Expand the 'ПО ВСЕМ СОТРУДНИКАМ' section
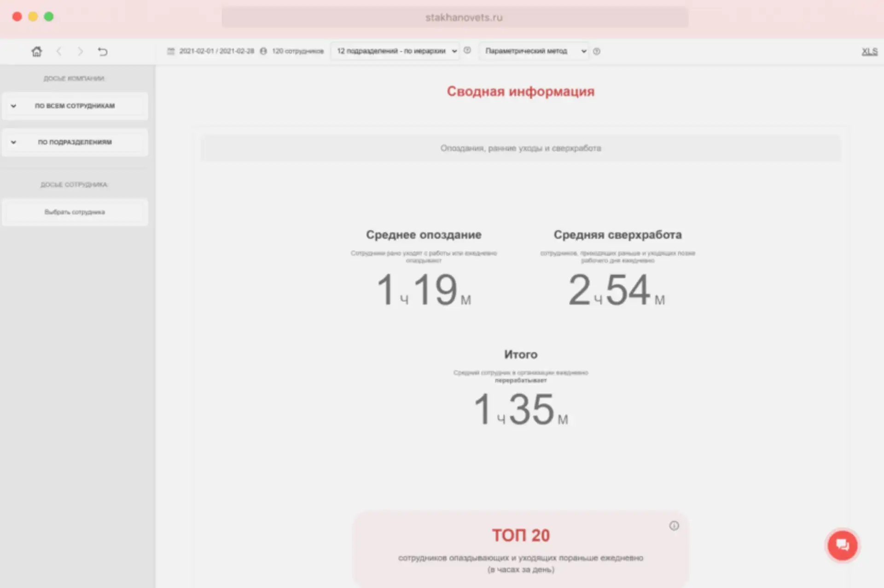This screenshot has height=588, width=884. [75, 106]
